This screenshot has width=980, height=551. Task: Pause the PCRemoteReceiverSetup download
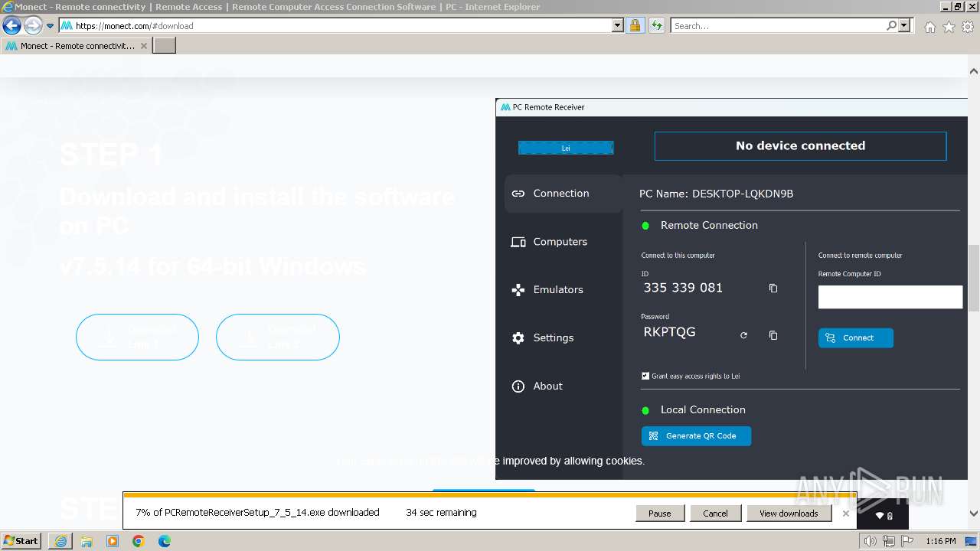pos(659,514)
